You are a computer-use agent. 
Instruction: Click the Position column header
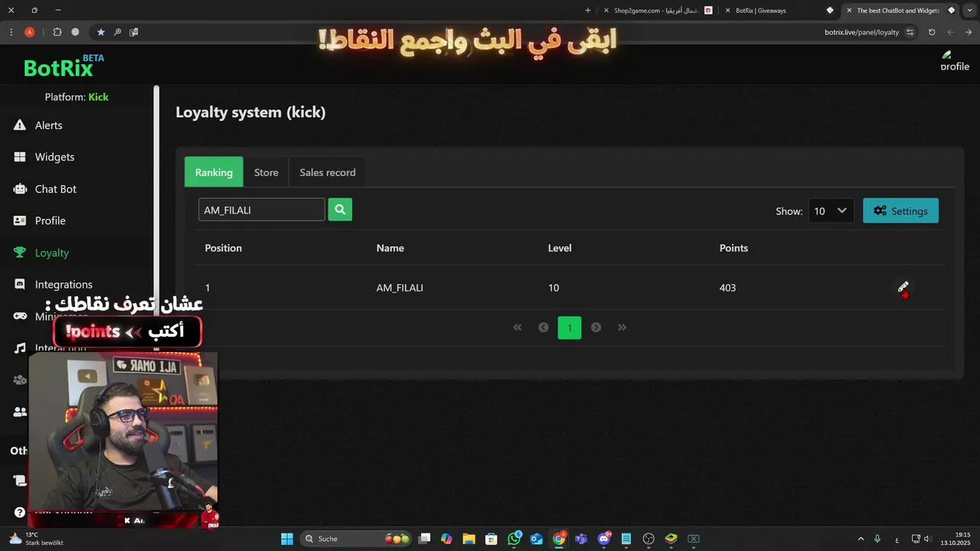point(224,248)
